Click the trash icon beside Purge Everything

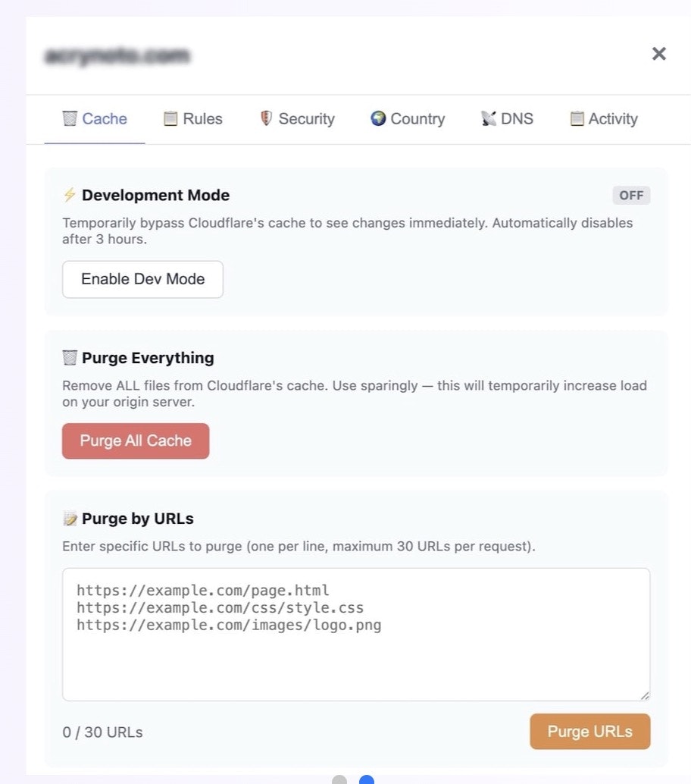(x=69, y=357)
